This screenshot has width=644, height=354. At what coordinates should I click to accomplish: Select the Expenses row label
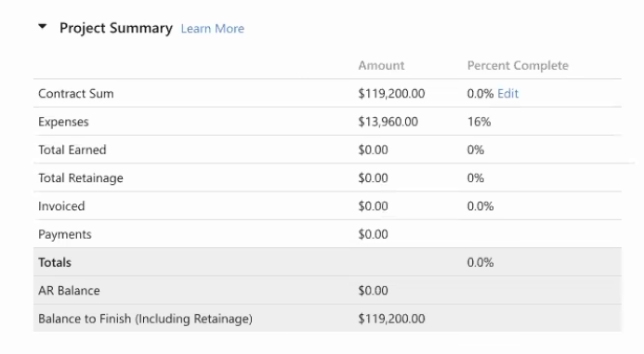tap(63, 122)
